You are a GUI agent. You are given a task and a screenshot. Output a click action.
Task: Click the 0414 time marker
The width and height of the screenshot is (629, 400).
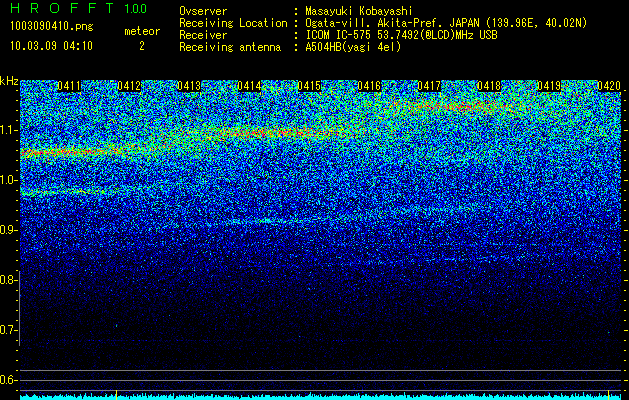pos(249,86)
